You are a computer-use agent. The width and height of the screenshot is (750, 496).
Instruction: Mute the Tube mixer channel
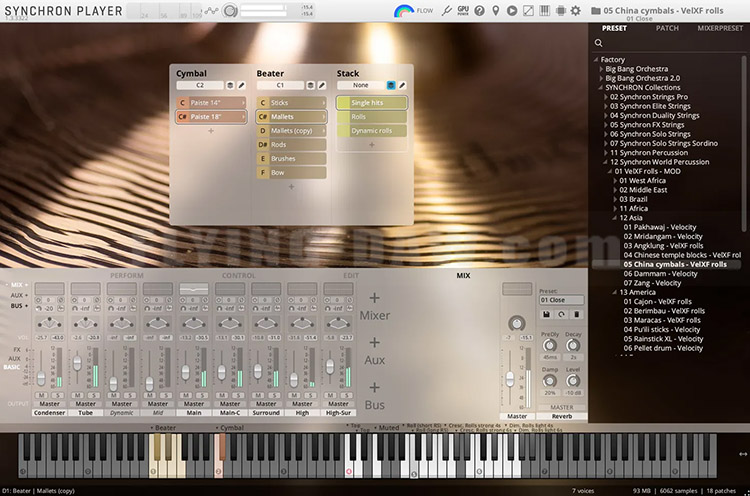click(x=77, y=395)
